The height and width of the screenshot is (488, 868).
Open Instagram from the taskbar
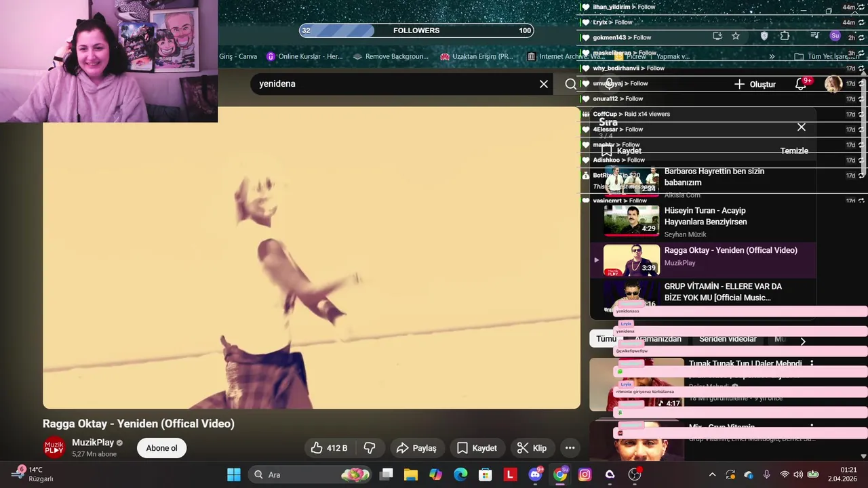(x=585, y=474)
